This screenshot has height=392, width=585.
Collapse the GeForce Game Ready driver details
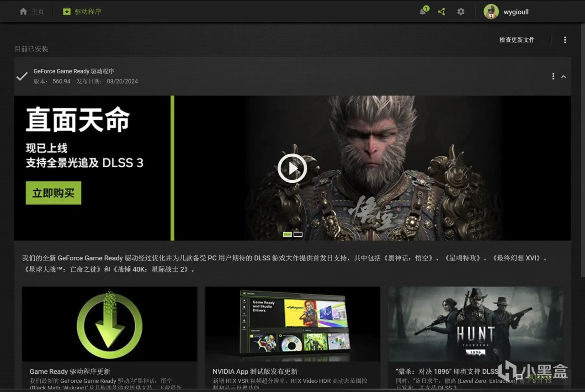click(x=564, y=77)
